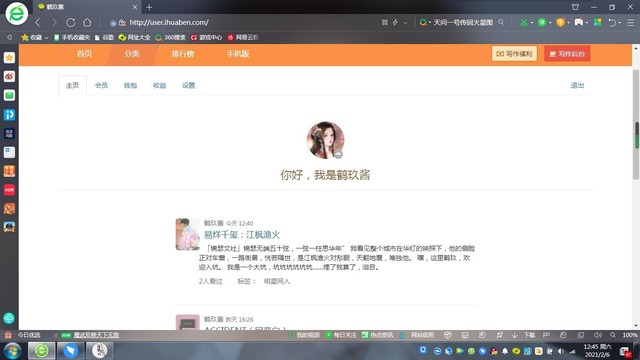
Task: Expand the 收藏 favorites dropdown arrow
Action: pyautogui.click(x=47, y=38)
